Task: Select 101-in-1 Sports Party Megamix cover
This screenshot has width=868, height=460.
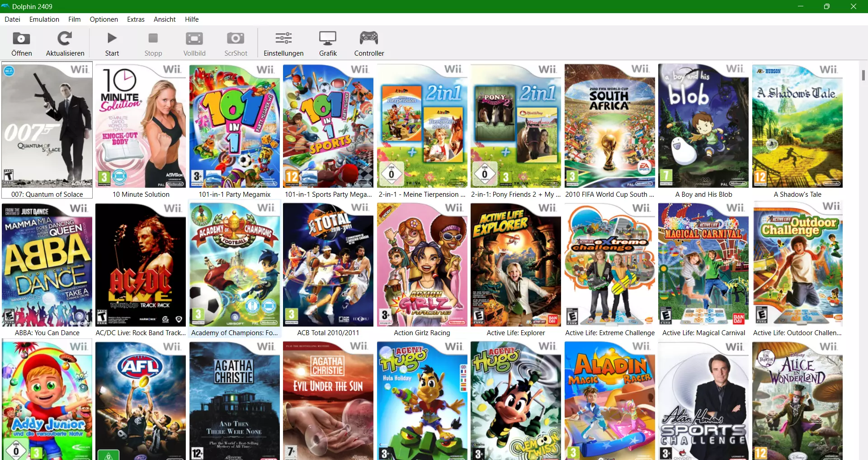Action: [328, 126]
